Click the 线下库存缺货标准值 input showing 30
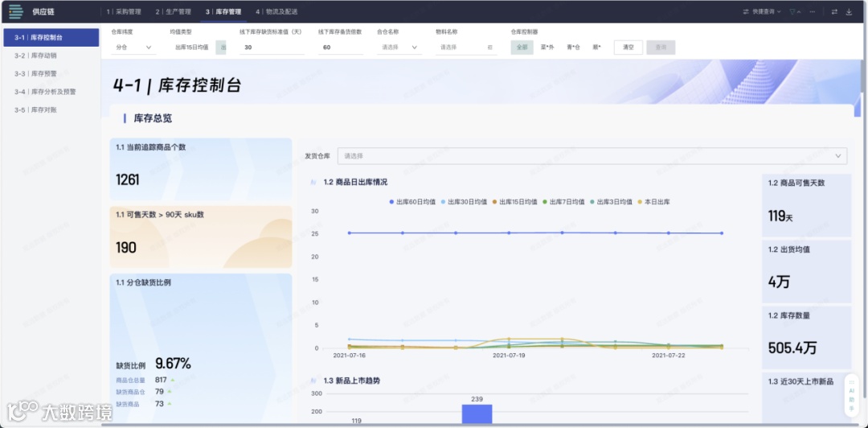The height and width of the screenshot is (428, 868). pyautogui.click(x=272, y=47)
